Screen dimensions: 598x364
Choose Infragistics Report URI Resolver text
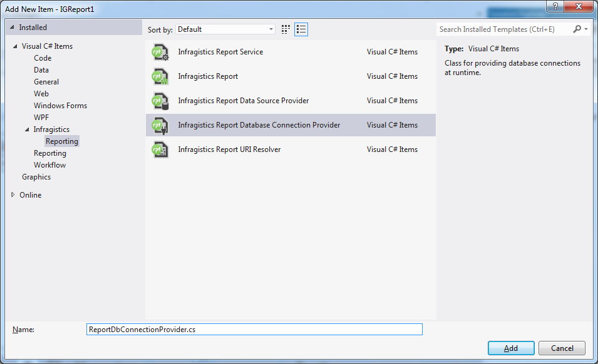[x=229, y=149]
